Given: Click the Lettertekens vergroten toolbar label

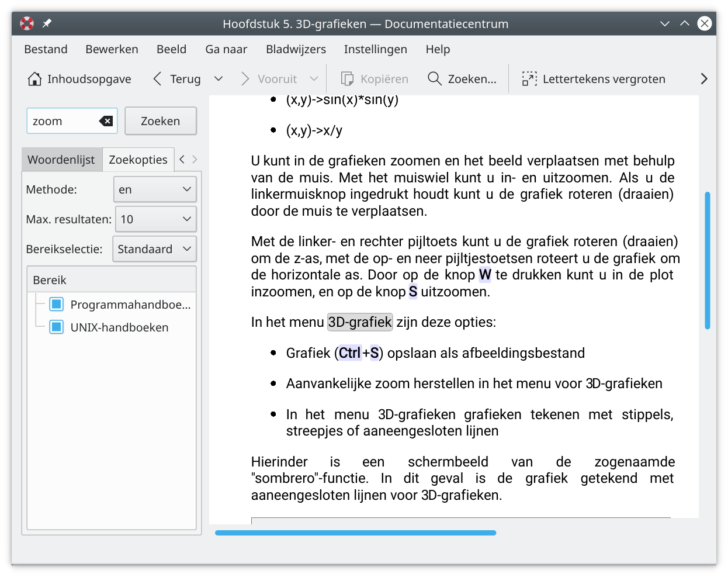Looking at the screenshot, I should pos(604,79).
